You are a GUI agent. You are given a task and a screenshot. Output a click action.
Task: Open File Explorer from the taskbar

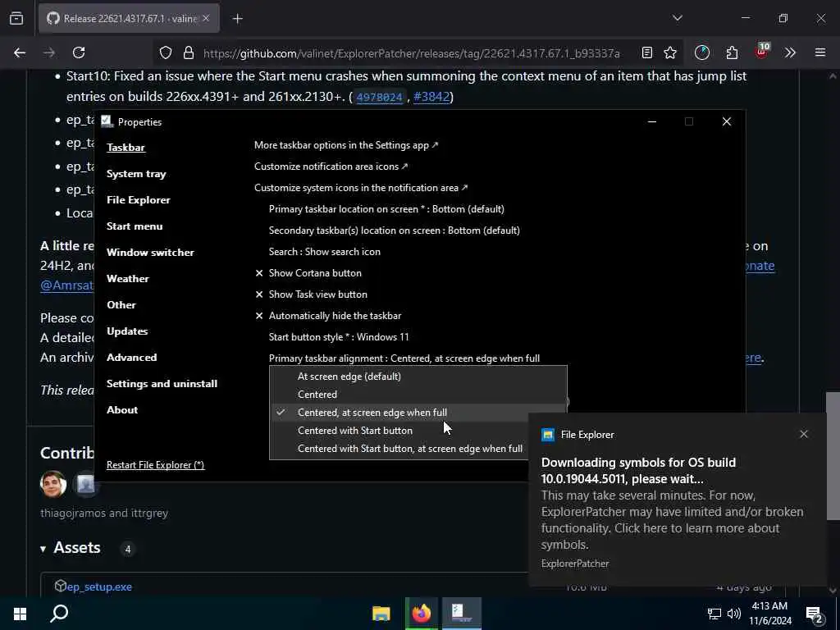(381, 614)
